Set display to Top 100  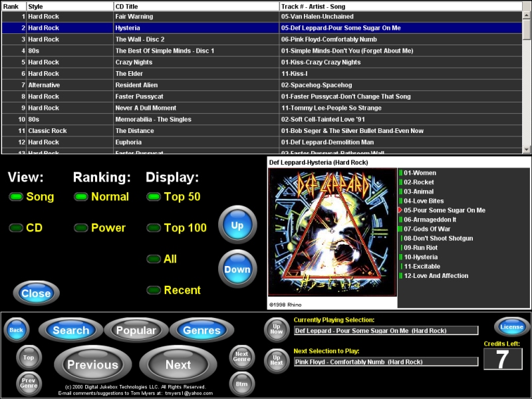click(176, 227)
